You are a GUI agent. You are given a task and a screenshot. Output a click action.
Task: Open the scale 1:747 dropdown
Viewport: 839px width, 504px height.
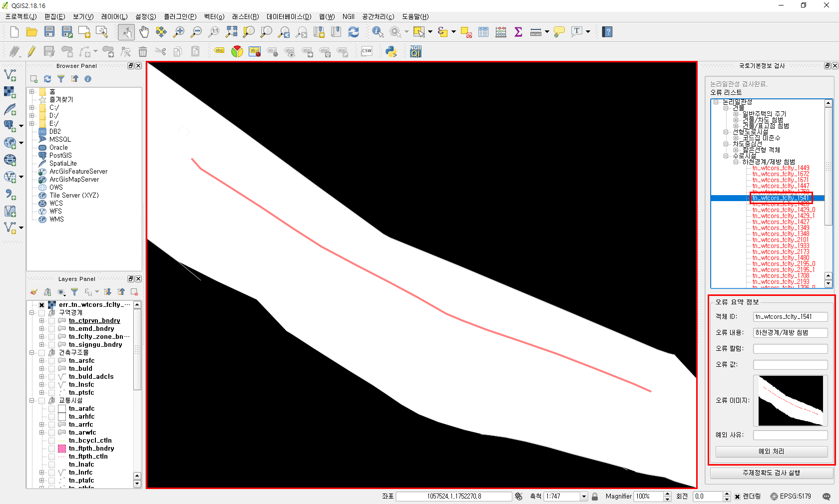(583, 497)
